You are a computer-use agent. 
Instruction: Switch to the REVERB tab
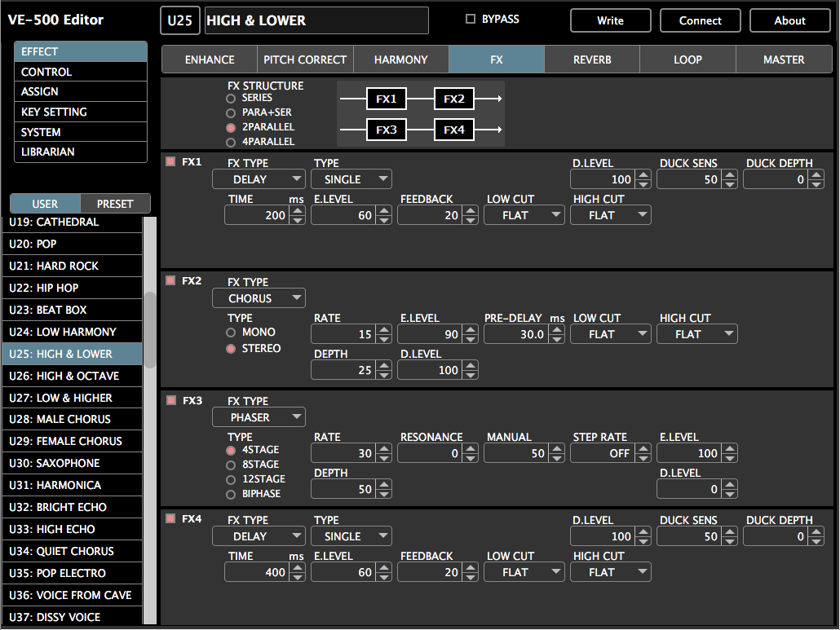(x=592, y=59)
